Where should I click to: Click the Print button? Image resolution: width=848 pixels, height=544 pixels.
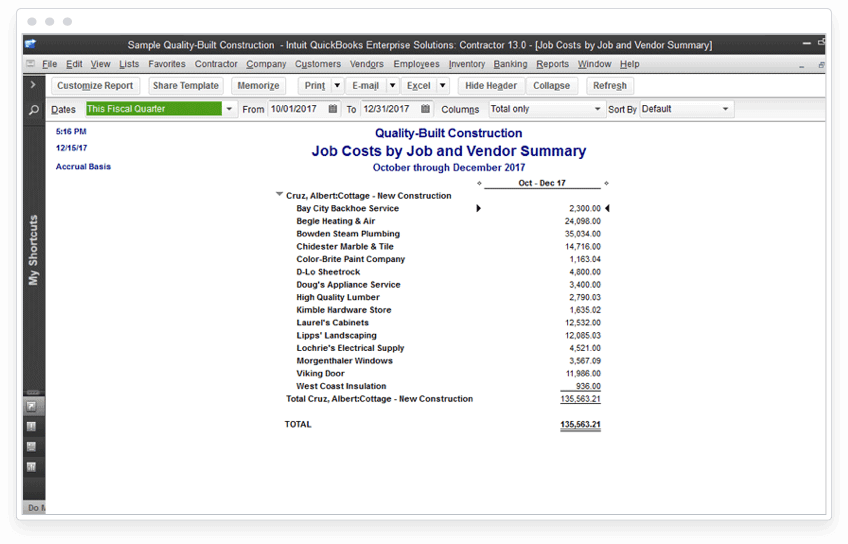tap(315, 85)
